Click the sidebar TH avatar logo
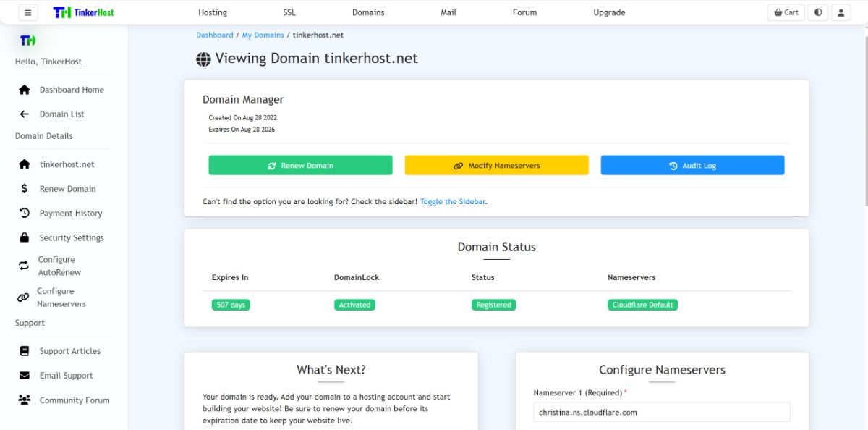The image size is (868, 430). pyautogui.click(x=27, y=41)
